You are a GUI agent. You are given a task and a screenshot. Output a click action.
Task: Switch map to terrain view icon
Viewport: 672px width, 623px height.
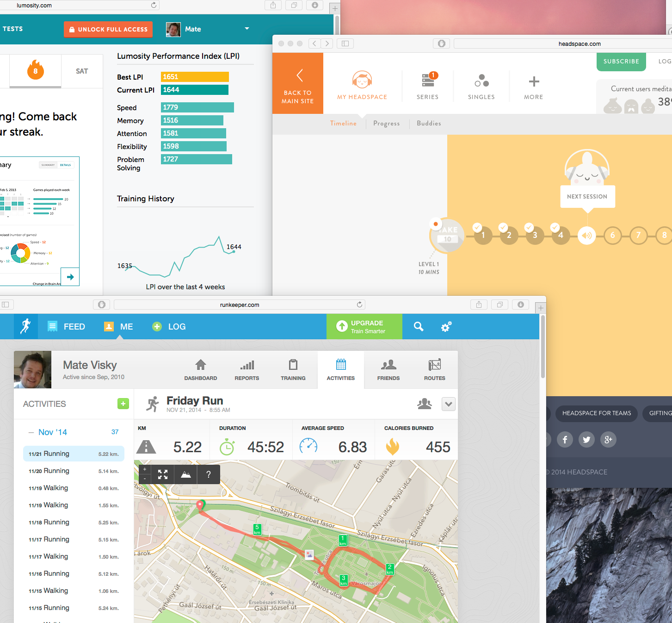[x=186, y=474]
